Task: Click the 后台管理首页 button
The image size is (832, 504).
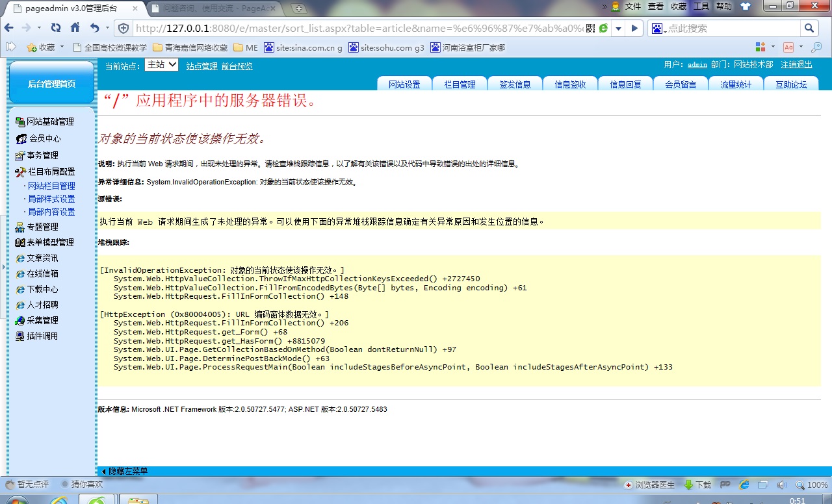Action: pyautogui.click(x=51, y=84)
